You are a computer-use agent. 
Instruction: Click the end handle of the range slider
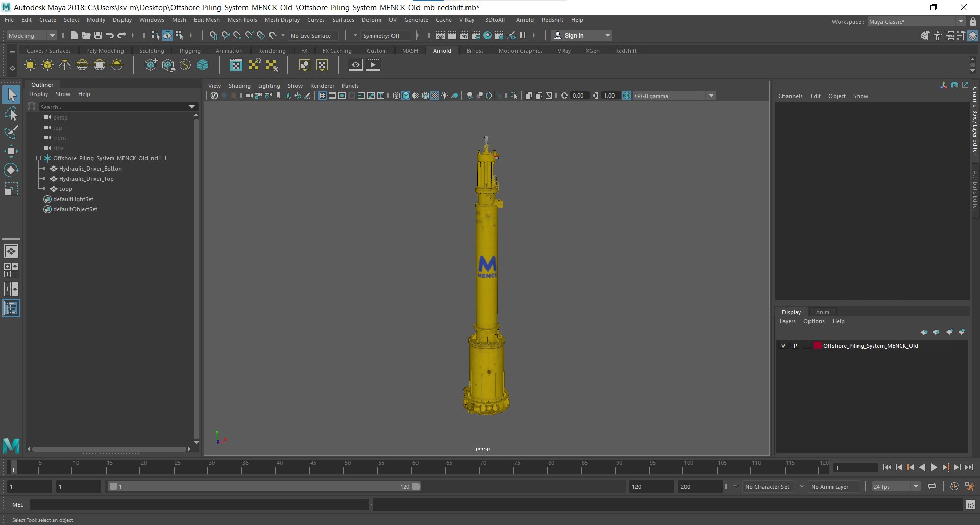pyautogui.click(x=416, y=486)
